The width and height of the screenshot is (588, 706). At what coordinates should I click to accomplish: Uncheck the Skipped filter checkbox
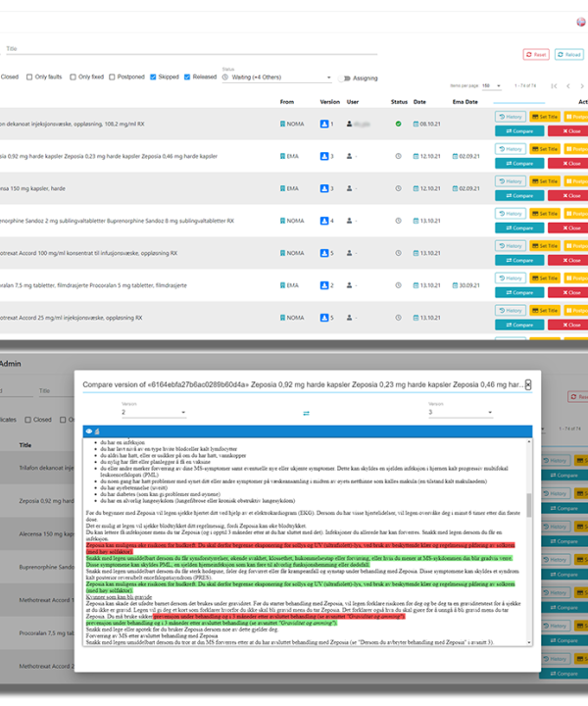153,77
